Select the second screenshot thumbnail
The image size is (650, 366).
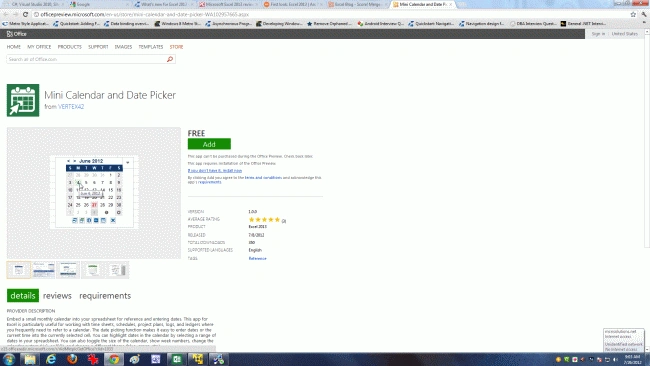pyautogui.click(x=44, y=270)
